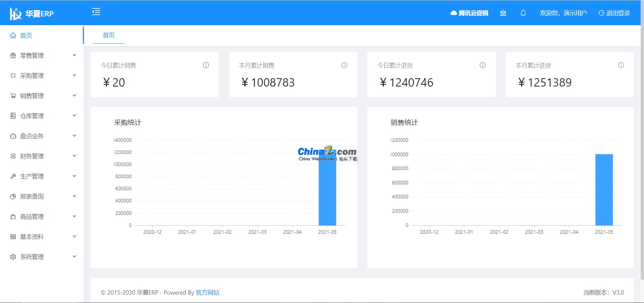
Task: Select the 首页 tab in content area
Action: pos(109,35)
